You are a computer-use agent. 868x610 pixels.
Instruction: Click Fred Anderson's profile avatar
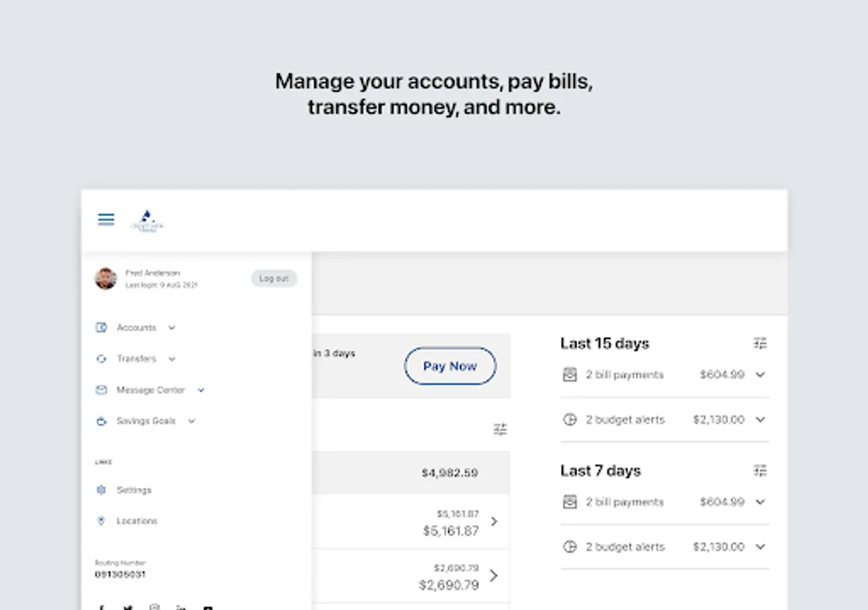106,279
